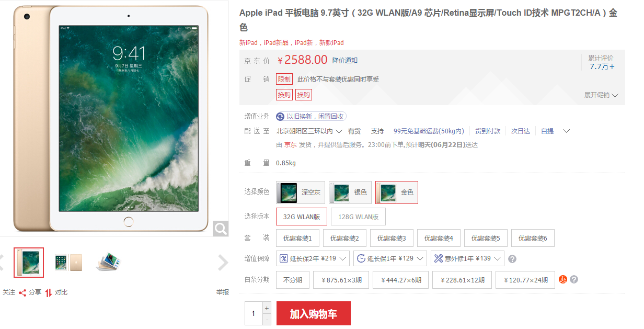The width and height of the screenshot is (644, 329).
Task: Click the 降价通知 price alert link
Action: (345, 61)
